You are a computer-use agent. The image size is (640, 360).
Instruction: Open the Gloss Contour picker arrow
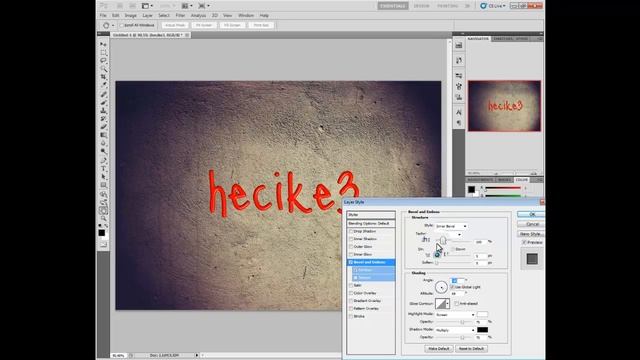[448, 304]
